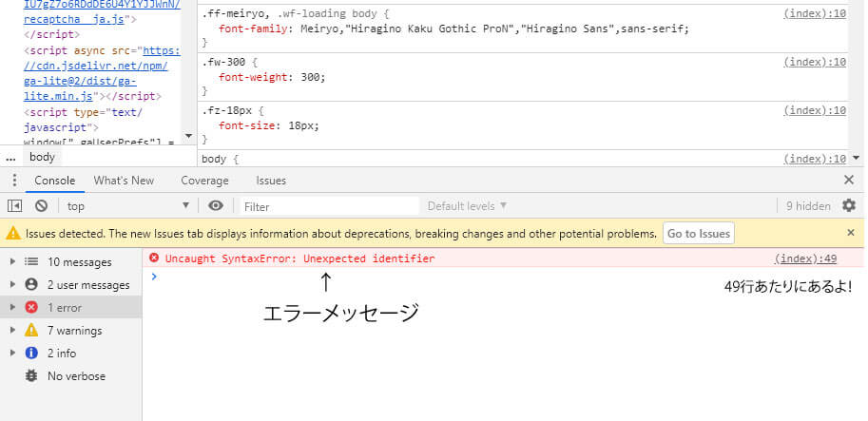Click font-family Meiryo declaration
The image size is (868, 421).
point(453,29)
